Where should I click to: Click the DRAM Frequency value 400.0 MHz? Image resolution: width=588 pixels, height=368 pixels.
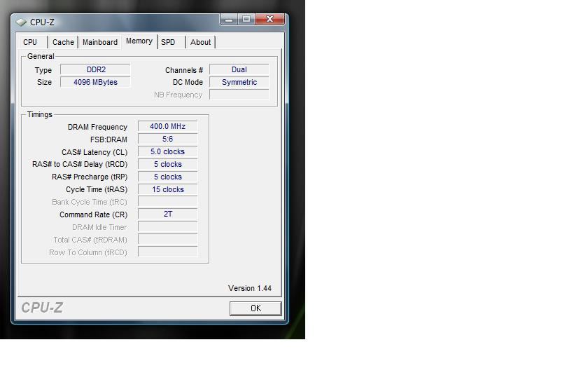pos(167,127)
